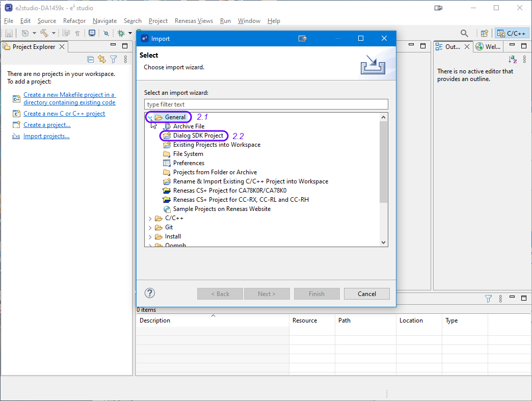Click the Project Explorer filter funnel icon

[x=114, y=59]
